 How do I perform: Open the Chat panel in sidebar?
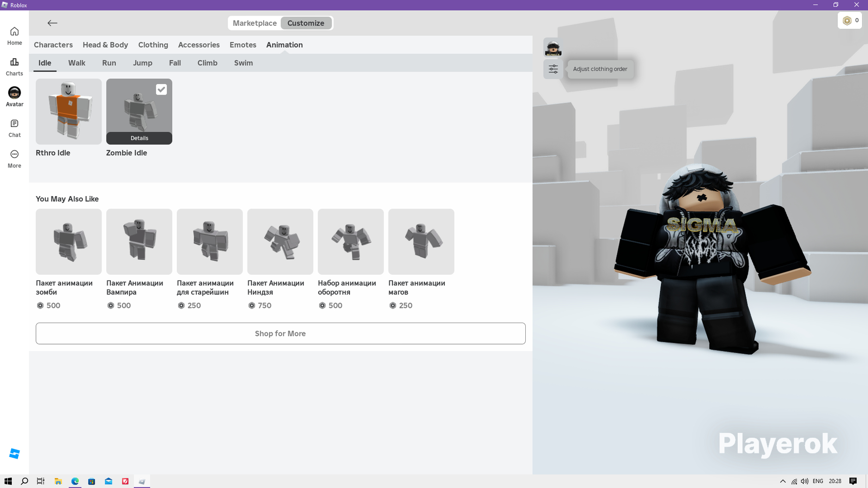[x=14, y=128]
